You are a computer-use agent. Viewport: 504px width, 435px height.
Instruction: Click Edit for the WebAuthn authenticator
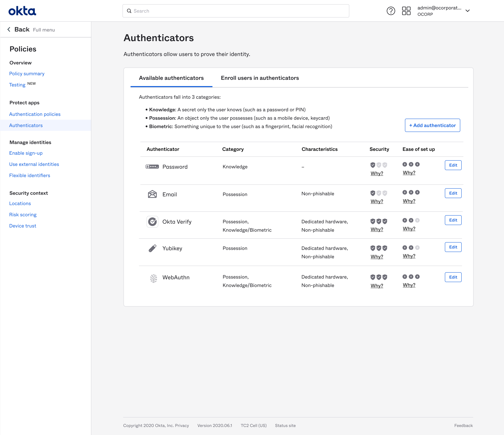click(x=453, y=277)
